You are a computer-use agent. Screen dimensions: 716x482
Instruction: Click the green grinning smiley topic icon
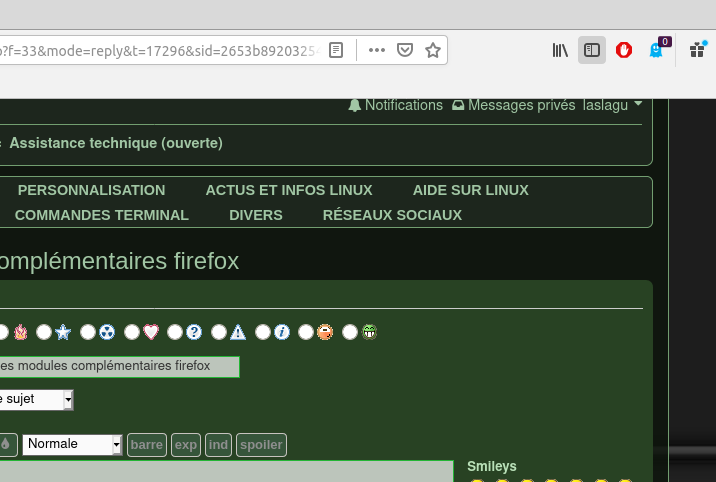pos(369,332)
